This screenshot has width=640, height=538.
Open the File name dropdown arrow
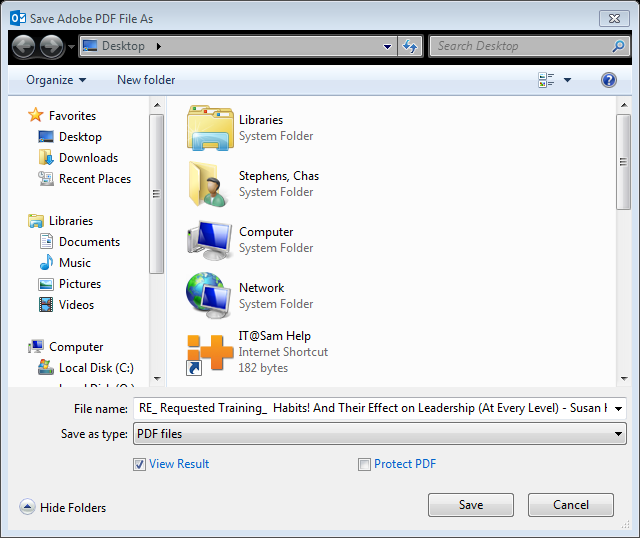(x=618, y=409)
